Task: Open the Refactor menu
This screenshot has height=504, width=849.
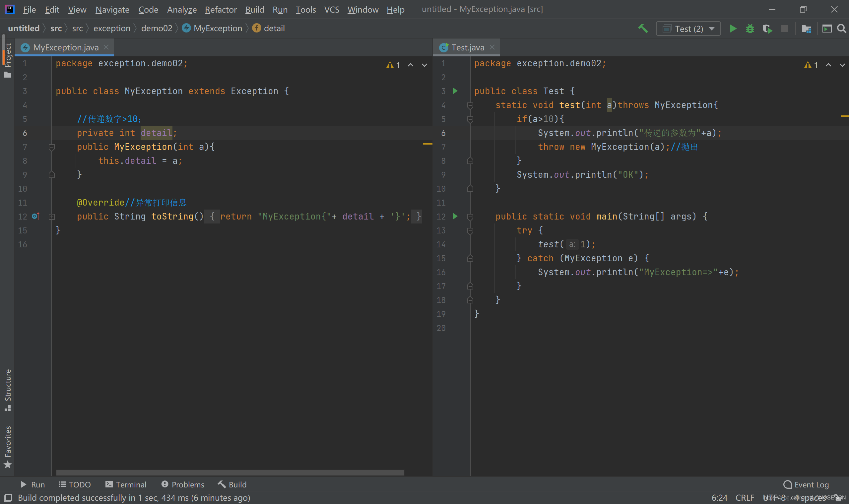Action: (x=221, y=10)
